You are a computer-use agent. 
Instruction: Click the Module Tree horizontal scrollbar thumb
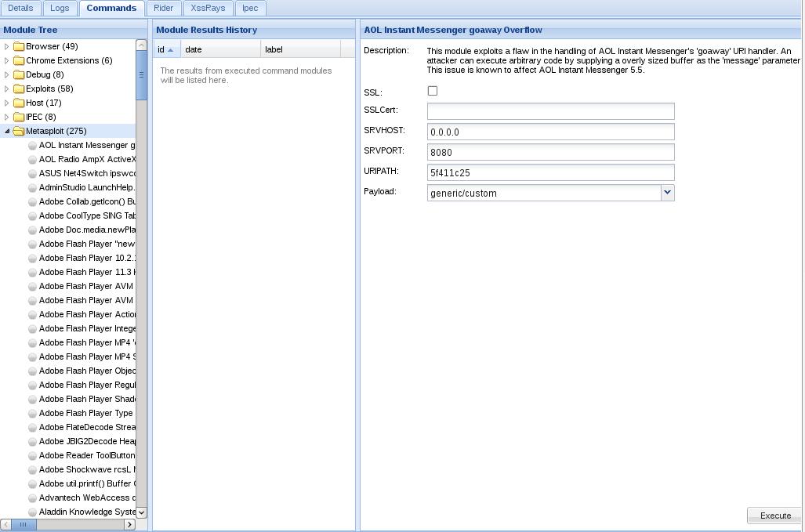coord(23,524)
